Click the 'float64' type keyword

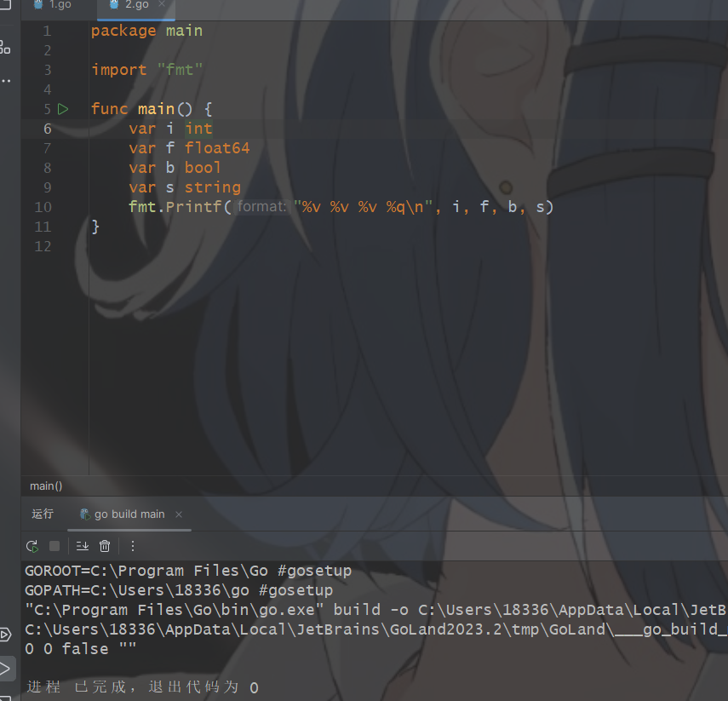[x=217, y=148]
